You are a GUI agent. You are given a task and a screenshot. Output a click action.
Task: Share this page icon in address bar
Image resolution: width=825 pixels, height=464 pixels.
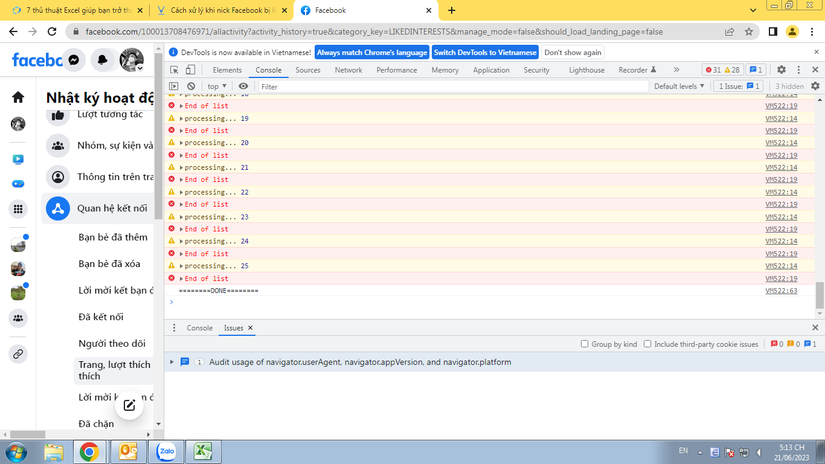pyautogui.click(x=729, y=32)
